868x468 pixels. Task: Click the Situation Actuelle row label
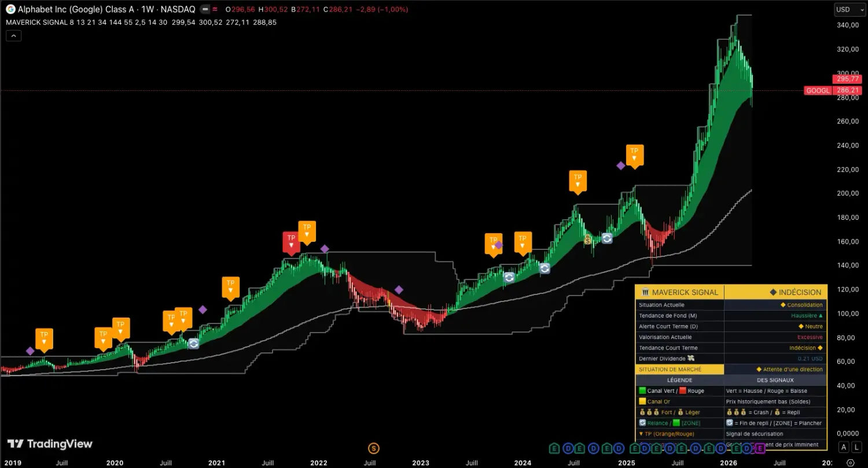point(661,305)
